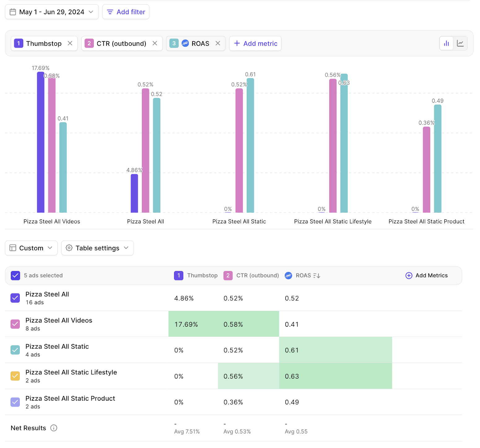
Task: Click the Avg 0.53% CTR net result
Action: pos(237,431)
